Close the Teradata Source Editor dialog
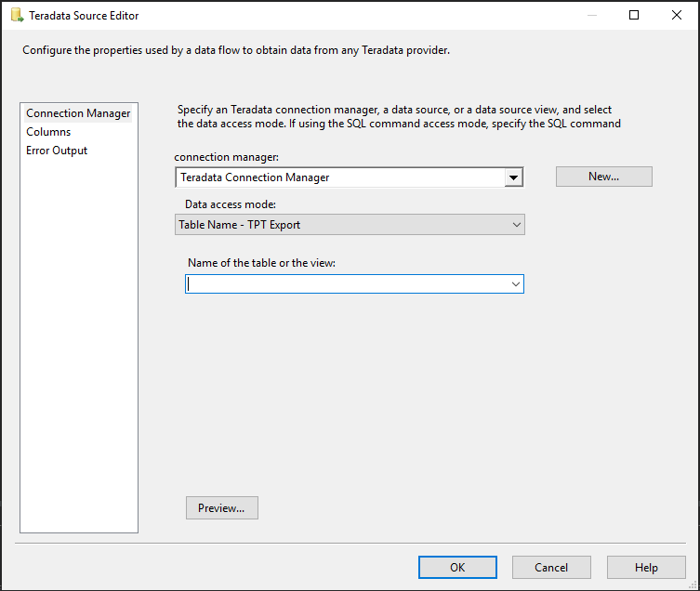Viewport: 700px width, 591px height. point(677,16)
